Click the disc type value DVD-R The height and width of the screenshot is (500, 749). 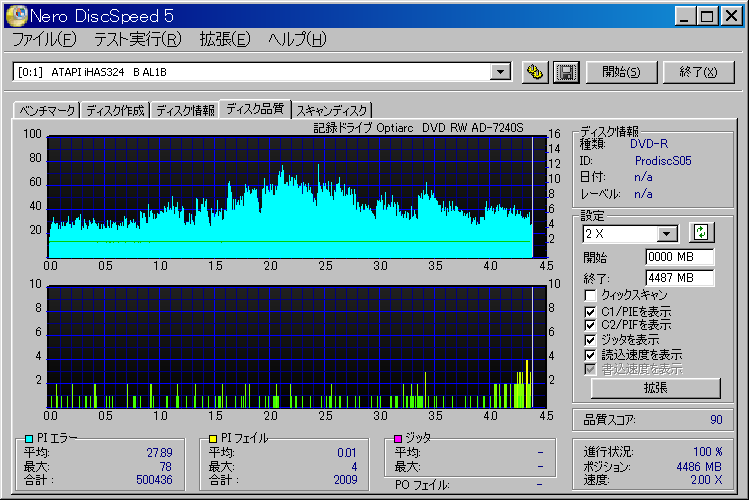[649, 144]
